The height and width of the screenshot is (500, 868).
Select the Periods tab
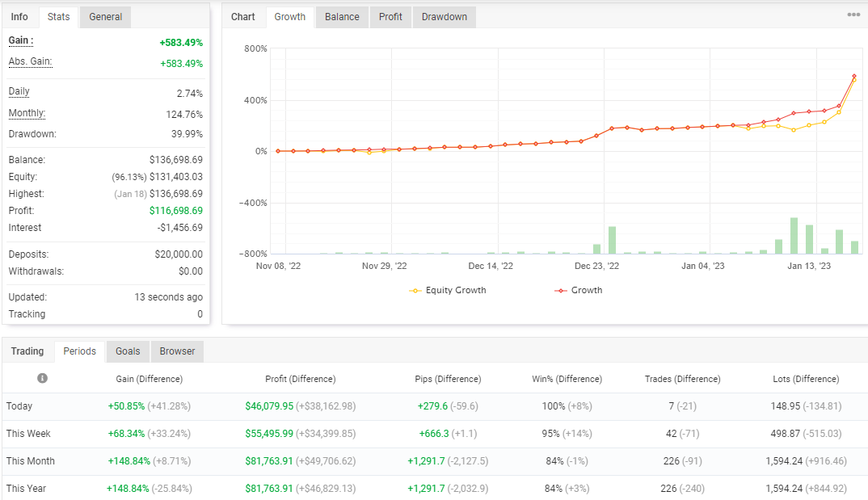coord(80,351)
